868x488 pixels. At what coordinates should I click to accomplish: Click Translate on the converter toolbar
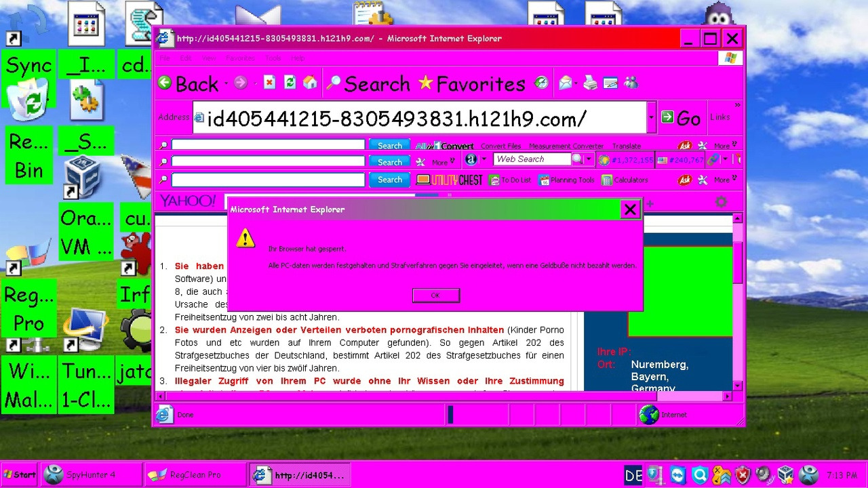coord(626,146)
